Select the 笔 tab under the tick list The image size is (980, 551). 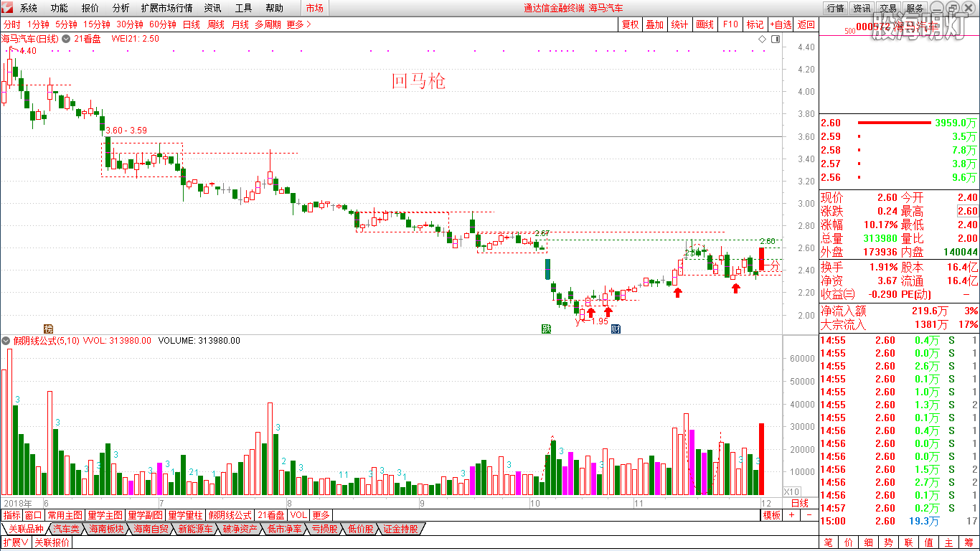828,542
